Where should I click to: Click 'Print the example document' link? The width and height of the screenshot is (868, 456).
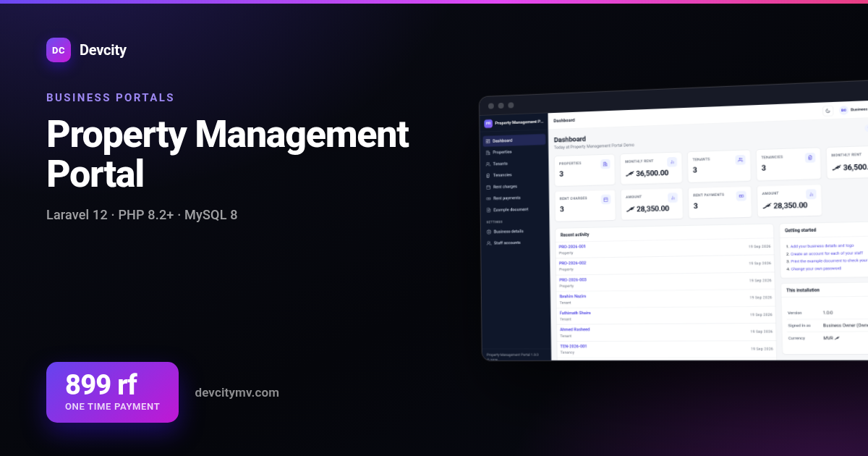pyautogui.click(x=828, y=261)
